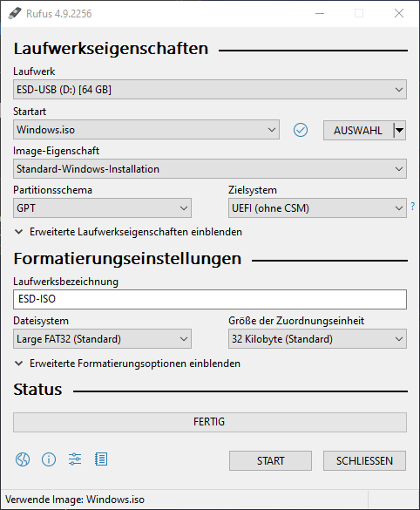Click the SCHLIESSEN button
Viewport: 420px width, 510px height.
click(x=364, y=460)
